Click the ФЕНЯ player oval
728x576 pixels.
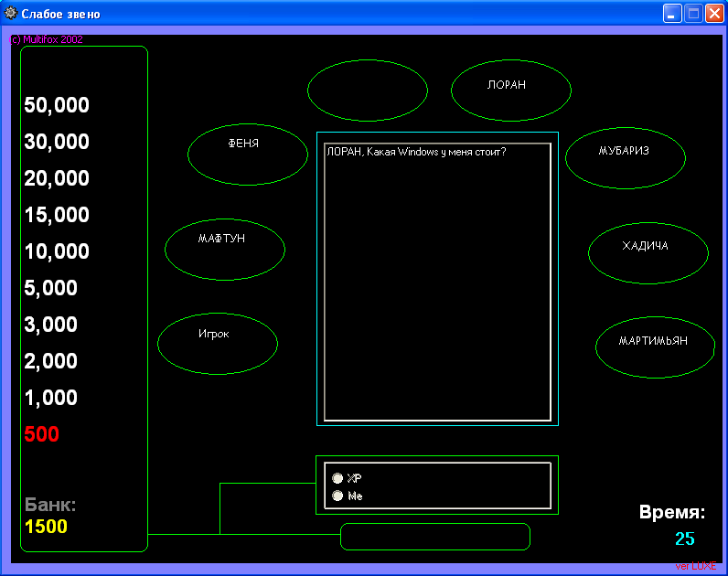pyautogui.click(x=248, y=155)
